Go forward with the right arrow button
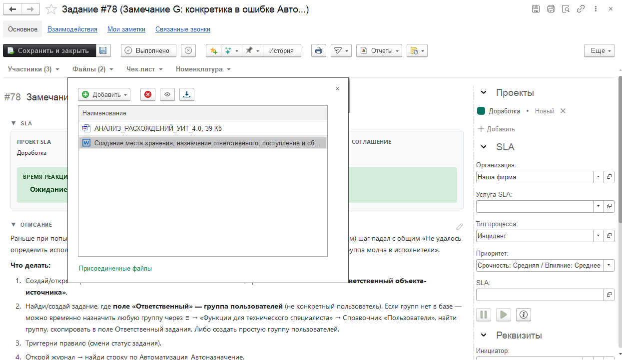622x364 pixels. (30, 9)
